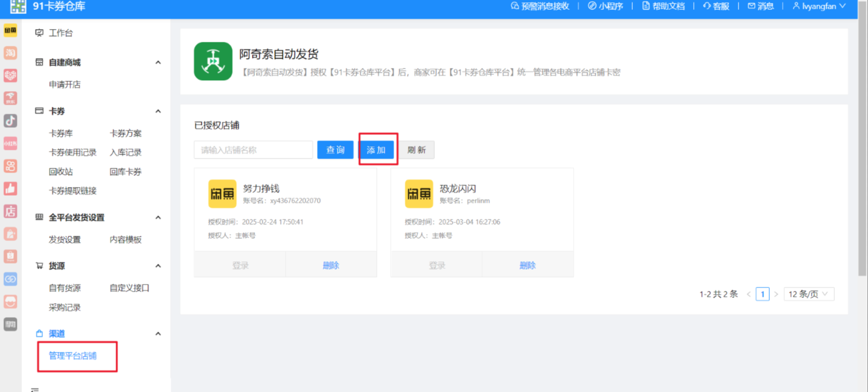This screenshot has width=868, height=392.
Task: Click the 恐龙闪闪 shop Xianyu logo
Action: [419, 194]
